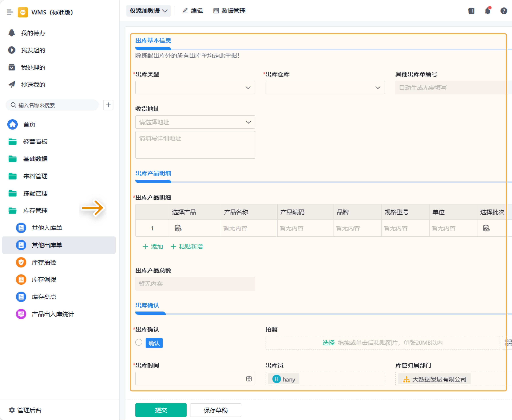Screen dimensions: 512x420
Task: Click the 请填写详细地址 text area
Action: tap(195, 145)
